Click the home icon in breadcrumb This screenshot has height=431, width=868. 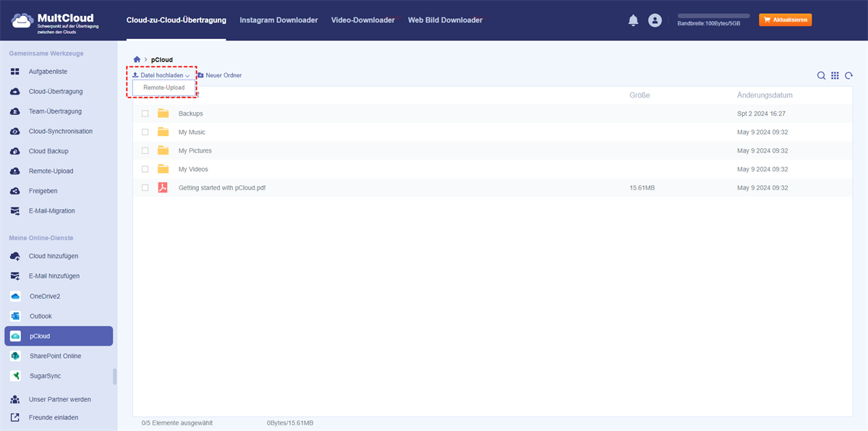tap(137, 59)
